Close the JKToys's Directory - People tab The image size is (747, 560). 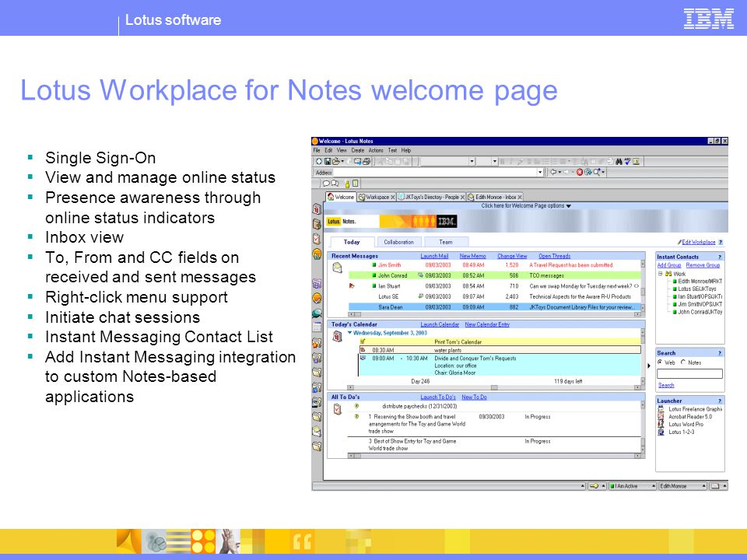point(462,197)
